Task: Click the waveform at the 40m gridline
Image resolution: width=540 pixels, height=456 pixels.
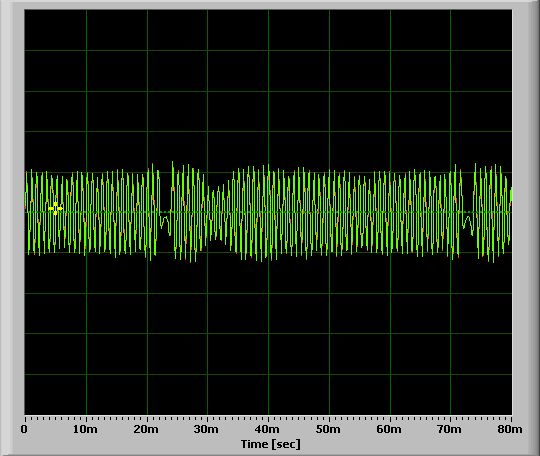Action: tap(269, 213)
